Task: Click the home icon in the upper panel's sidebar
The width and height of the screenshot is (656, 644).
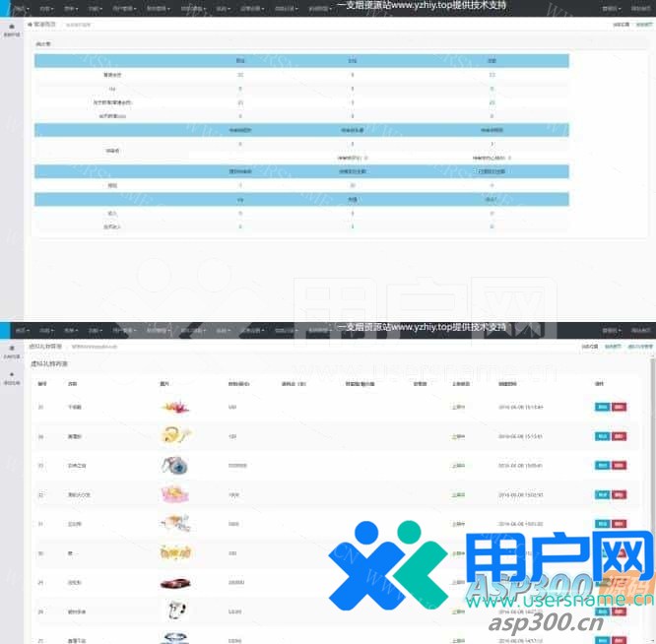Action: [11, 28]
